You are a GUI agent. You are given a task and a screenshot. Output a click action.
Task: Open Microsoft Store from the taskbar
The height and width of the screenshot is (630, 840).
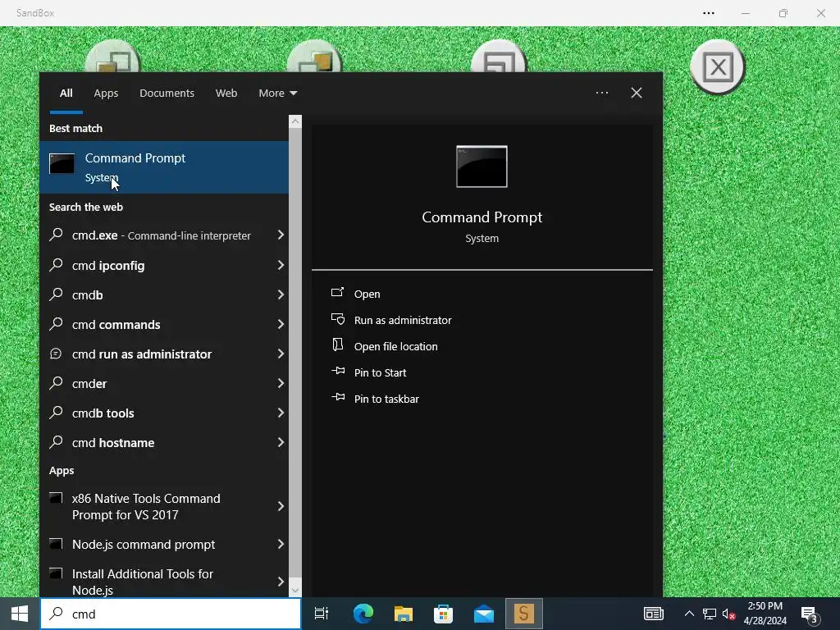coord(444,614)
